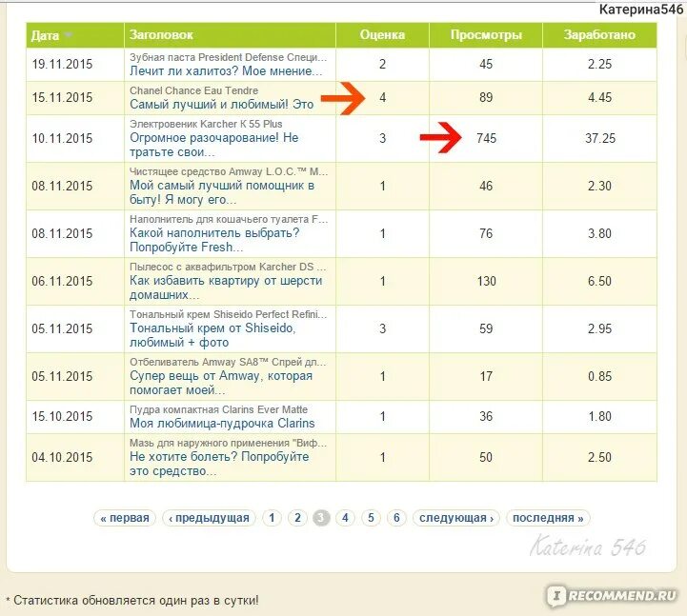This screenshot has height=616, width=687.
Task: Open pagination page 1
Action: pos(272,518)
